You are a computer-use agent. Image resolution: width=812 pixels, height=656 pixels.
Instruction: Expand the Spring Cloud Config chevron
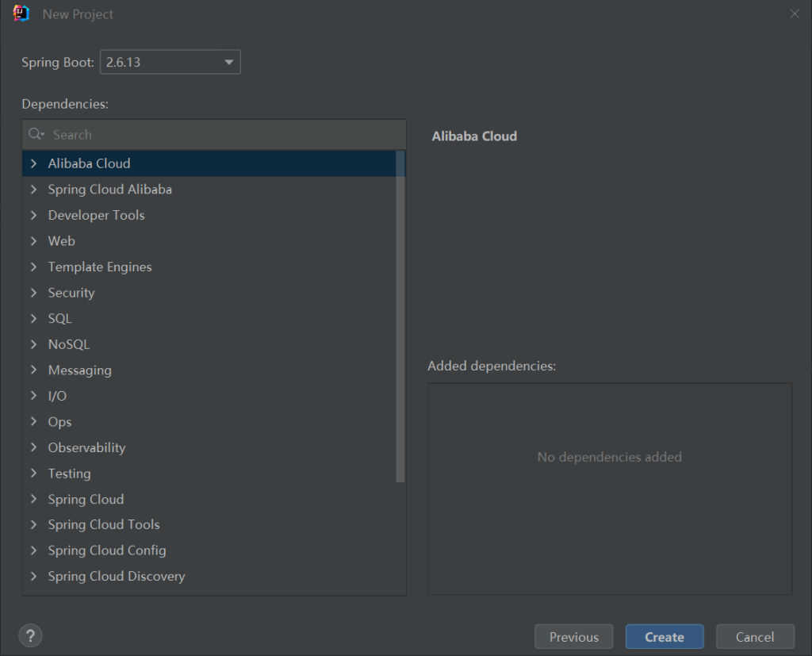[33, 551]
